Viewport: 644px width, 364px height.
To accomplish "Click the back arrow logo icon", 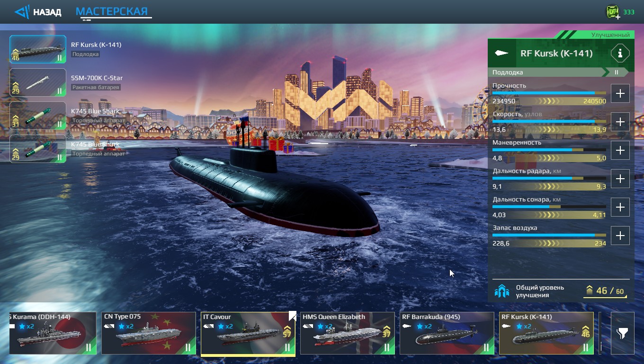I will click(x=22, y=12).
